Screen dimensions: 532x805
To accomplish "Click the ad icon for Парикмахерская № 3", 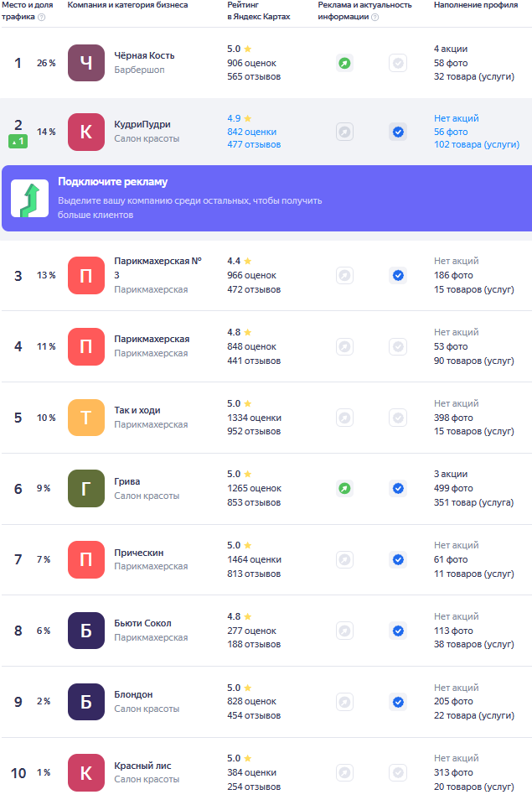I will 344,276.
